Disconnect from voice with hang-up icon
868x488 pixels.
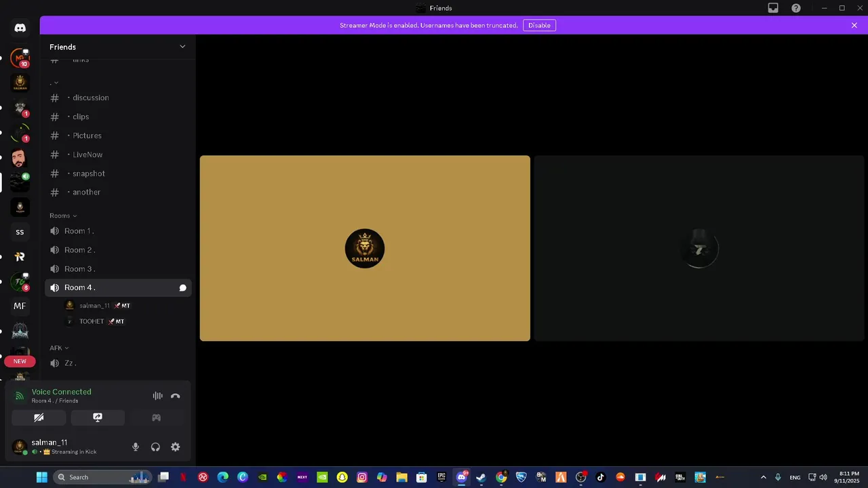[176, 396]
